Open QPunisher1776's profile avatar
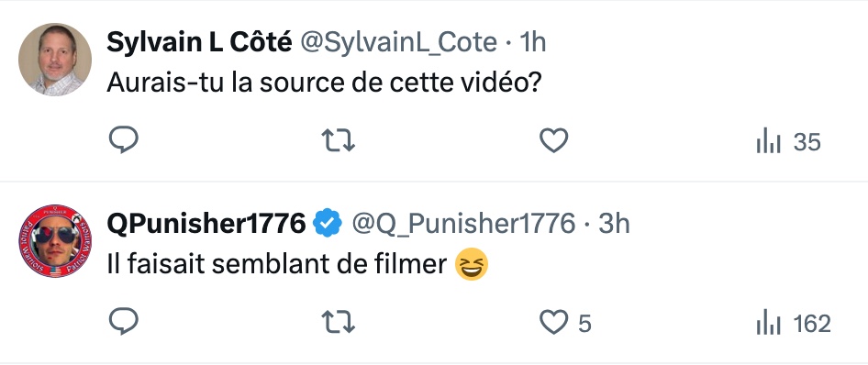 55,241
